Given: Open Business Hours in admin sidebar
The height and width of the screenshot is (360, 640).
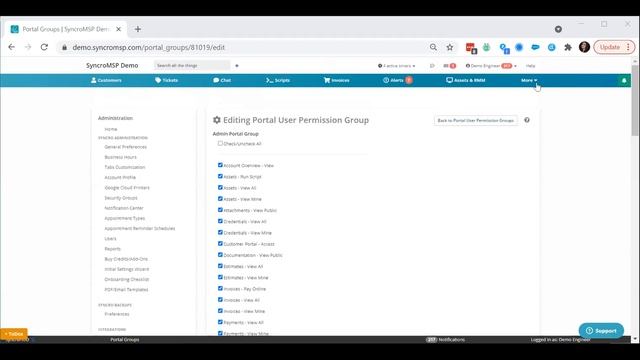Looking at the screenshot, I should (x=120, y=157).
